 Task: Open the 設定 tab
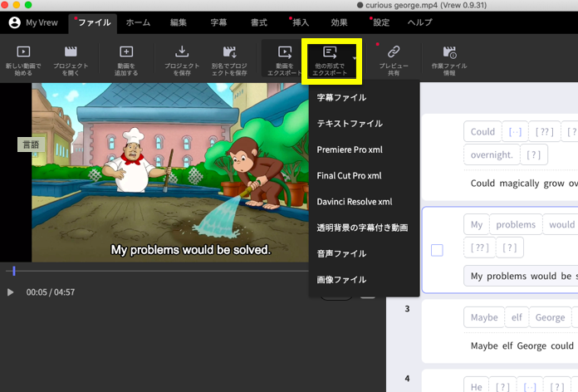(381, 22)
